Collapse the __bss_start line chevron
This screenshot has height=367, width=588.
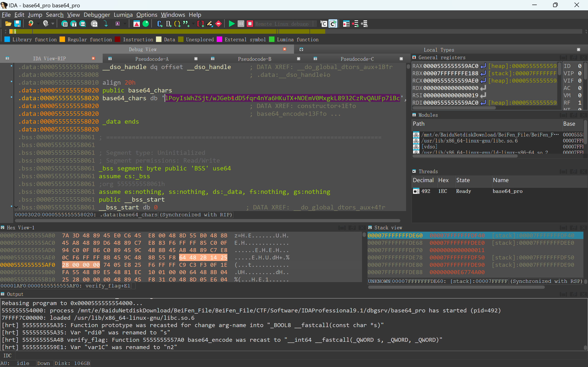[16, 207]
